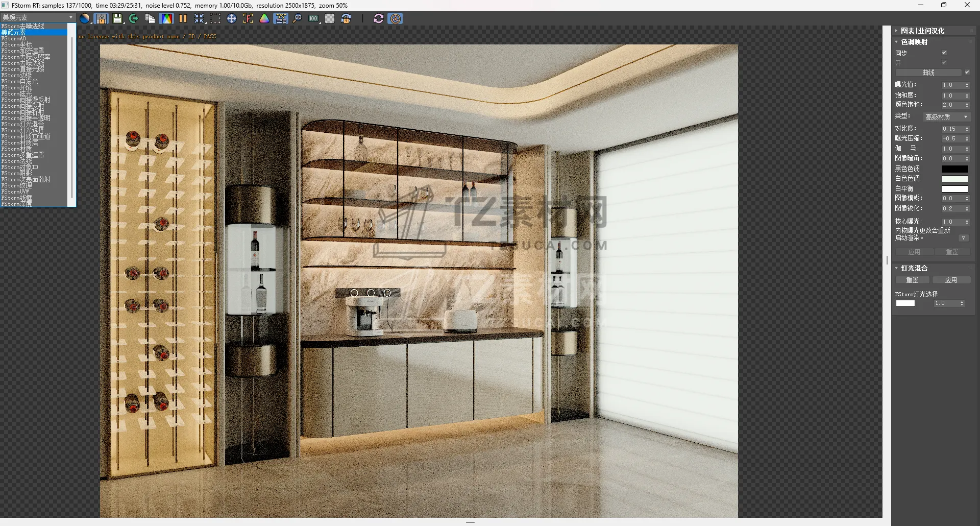Expand the 图表 panel section
The image size is (980, 526).
point(897,31)
